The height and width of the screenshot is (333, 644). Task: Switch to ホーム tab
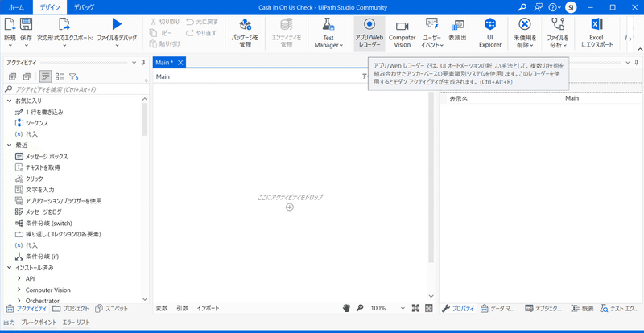17,7
